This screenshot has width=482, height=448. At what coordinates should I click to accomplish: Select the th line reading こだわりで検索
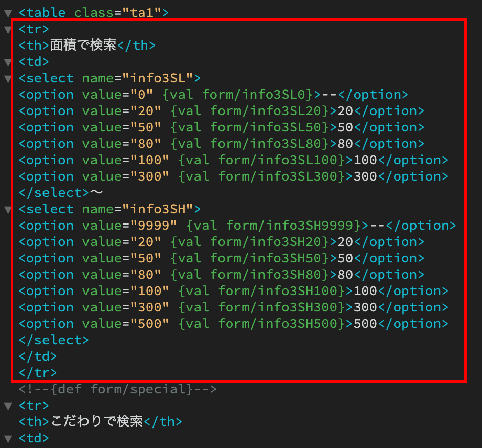pyautogui.click(x=100, y=421)
